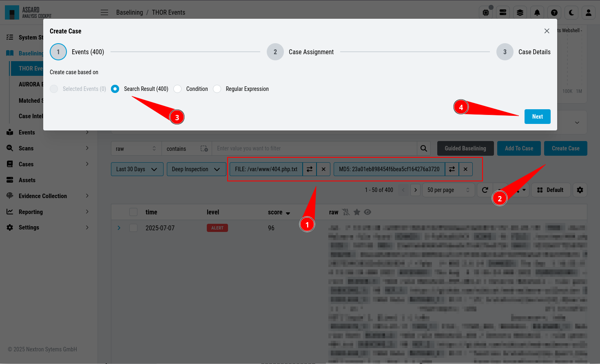Viewport: 600px width, 364px height.
Task: Open the Deep Inspection dropdown
Action: tap(196, 169)
